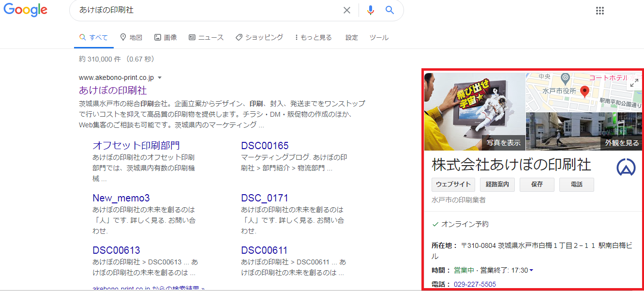644x291 pixels.
Task: Open the もっと見る menu
Action: [x=313, y=37]
